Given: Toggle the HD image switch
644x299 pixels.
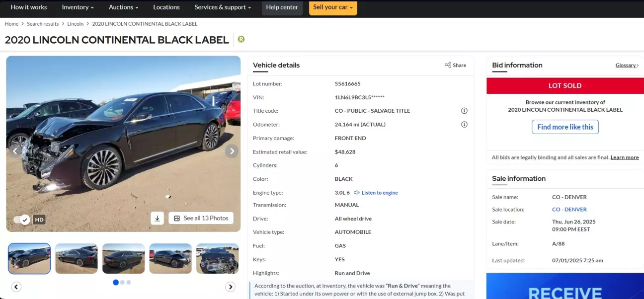Looking at the screenshot, I should click(21, 220).
